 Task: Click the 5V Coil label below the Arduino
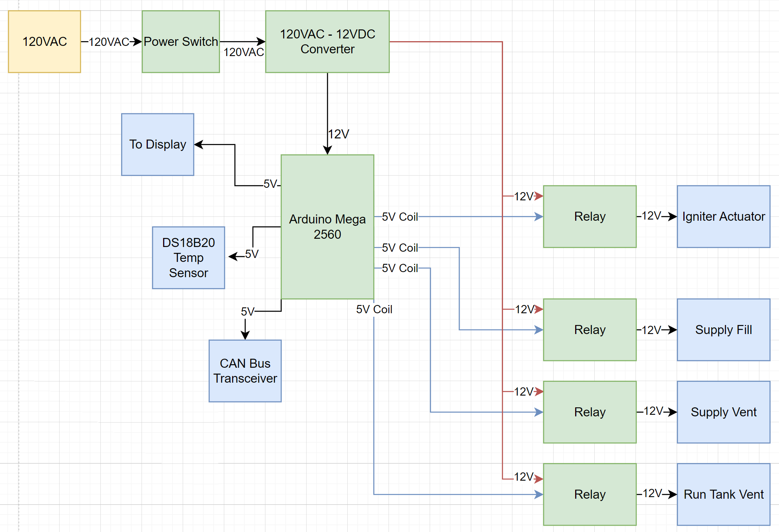(x=374, y=309)
